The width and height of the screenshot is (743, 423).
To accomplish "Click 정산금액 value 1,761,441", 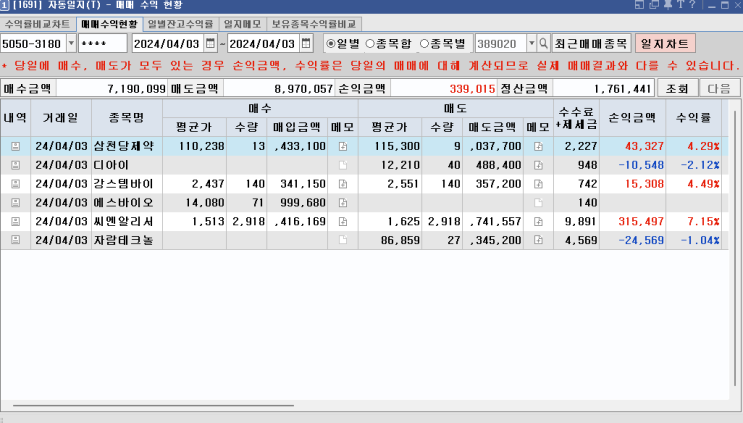I will click(623, 89).
